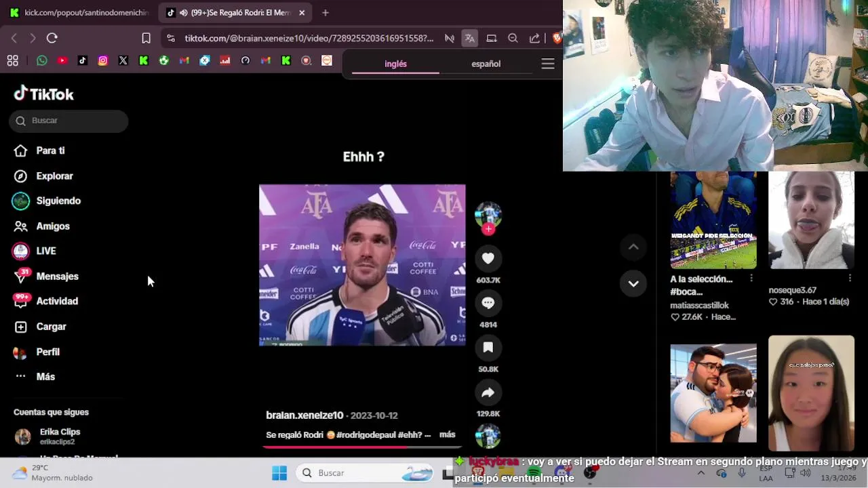
Task: Open a new browser tab
Action: point(325,12)
